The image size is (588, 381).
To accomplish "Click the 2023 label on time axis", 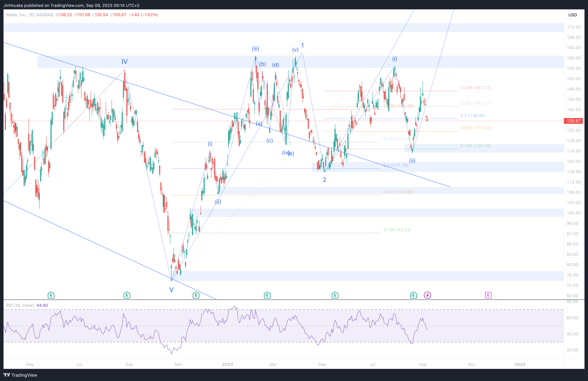I will 227,364.
